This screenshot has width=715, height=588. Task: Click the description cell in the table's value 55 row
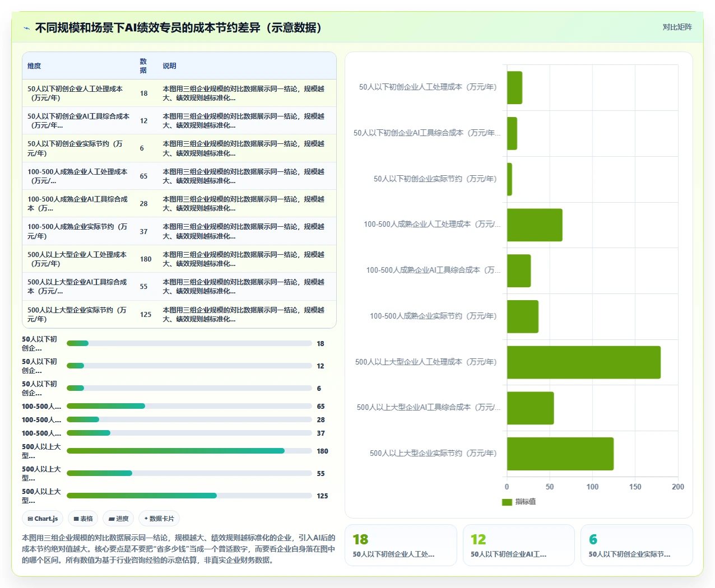(244, 287)
